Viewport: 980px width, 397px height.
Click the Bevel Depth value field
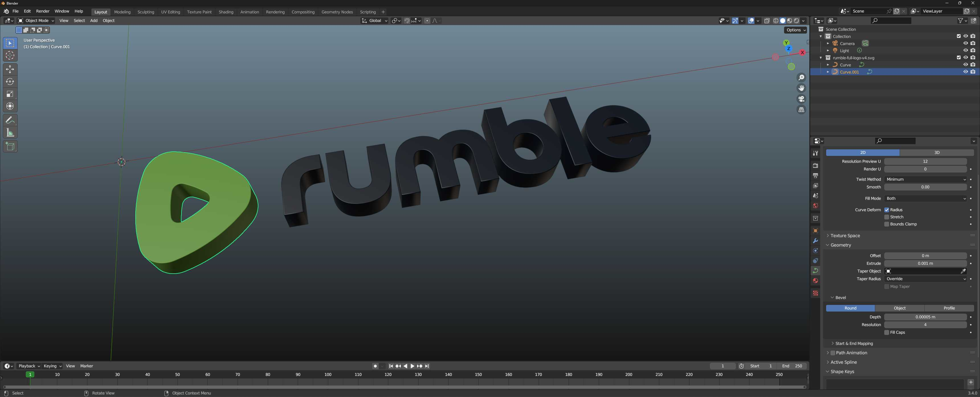pos(925,317)
